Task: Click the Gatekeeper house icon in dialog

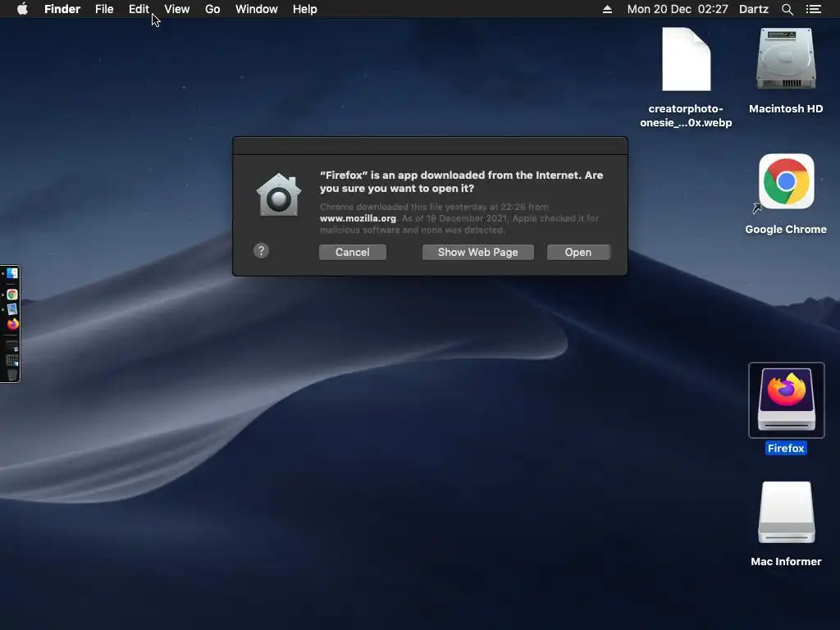Action: pos(279,195)
